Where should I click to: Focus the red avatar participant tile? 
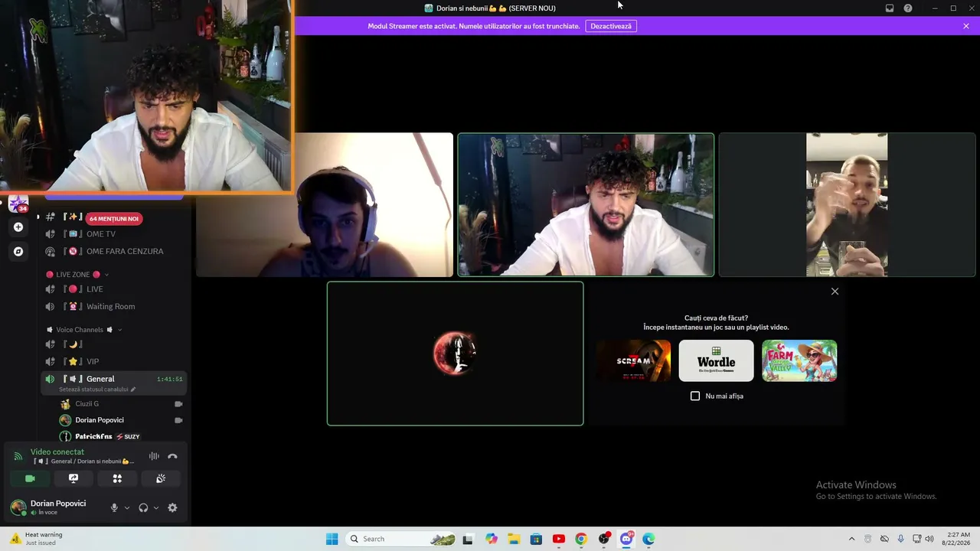pos(455,354)
